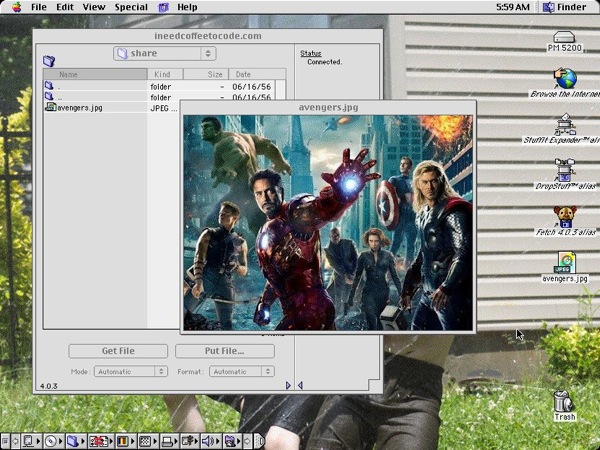The image size is (600, 450).
Task: Click the Get File button
Action: (118, 351)
